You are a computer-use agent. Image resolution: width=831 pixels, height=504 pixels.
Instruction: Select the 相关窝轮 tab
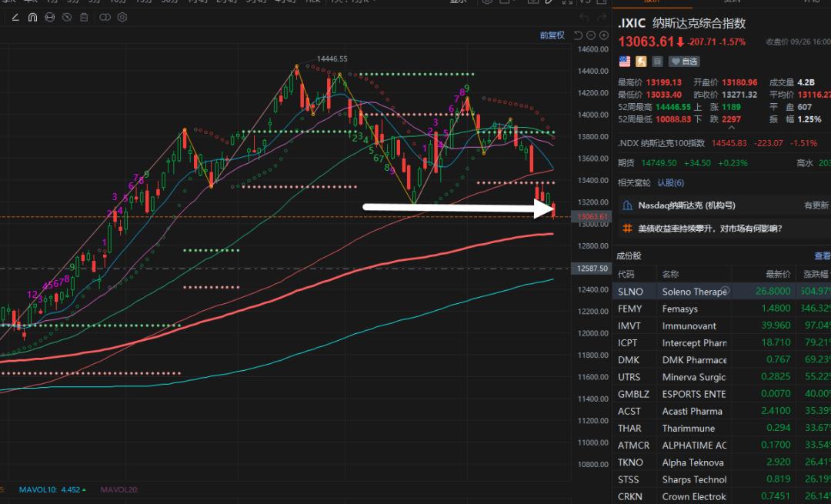click(x=633, y=182)
